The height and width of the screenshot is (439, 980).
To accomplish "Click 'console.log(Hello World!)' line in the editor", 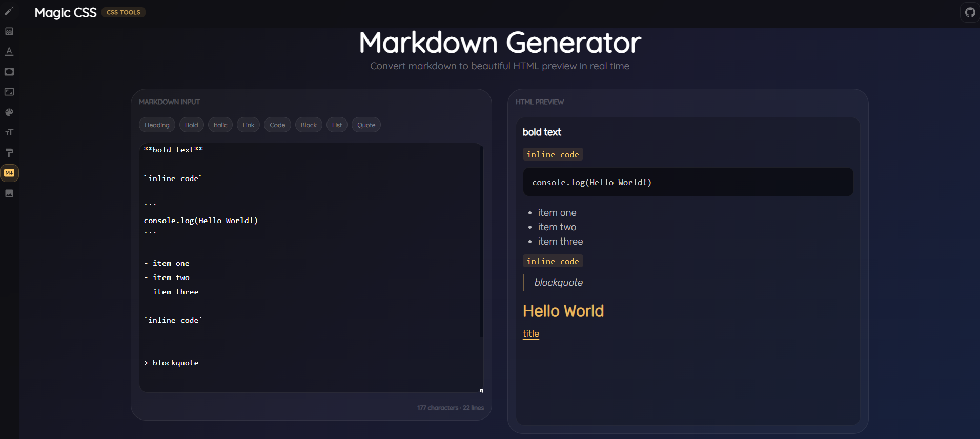I will [201, 221].
